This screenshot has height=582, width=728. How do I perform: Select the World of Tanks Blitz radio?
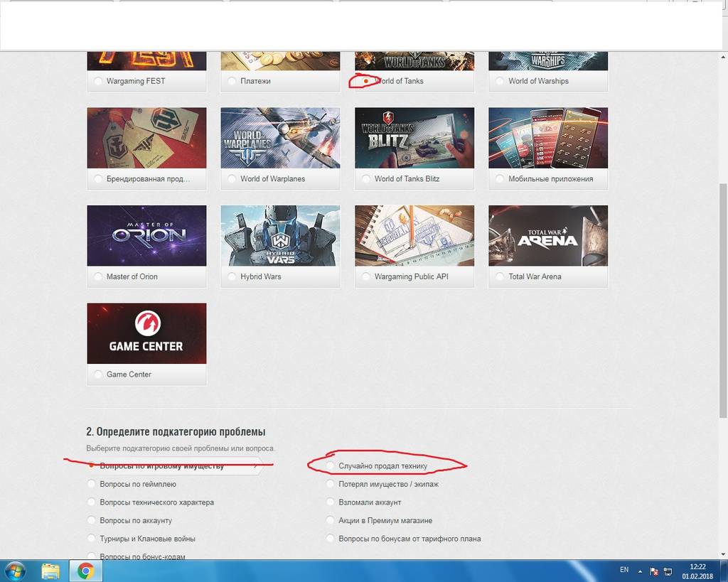coord(366,178)
